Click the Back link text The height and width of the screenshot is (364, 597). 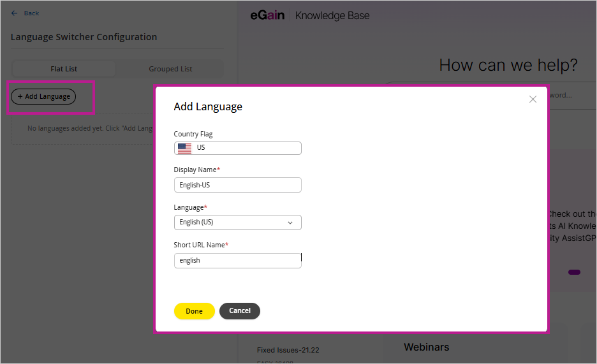31,13
